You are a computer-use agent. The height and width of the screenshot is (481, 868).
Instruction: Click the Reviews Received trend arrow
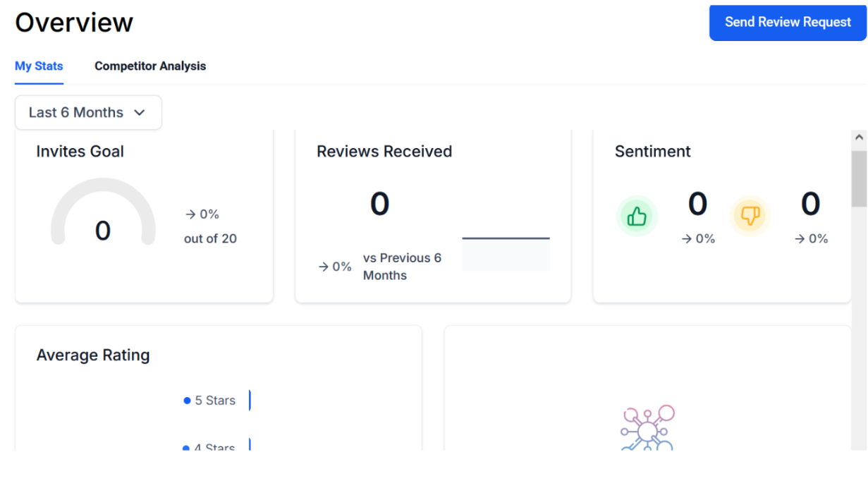pyautogui.click(x=323, y=267)
